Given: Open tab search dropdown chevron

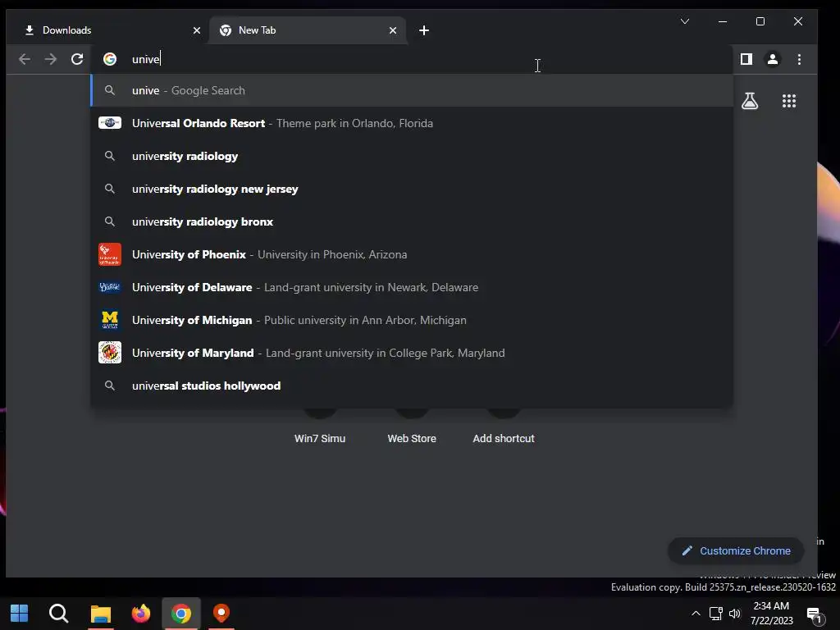Looking at the screenshot, I should [x=685, y=21].
